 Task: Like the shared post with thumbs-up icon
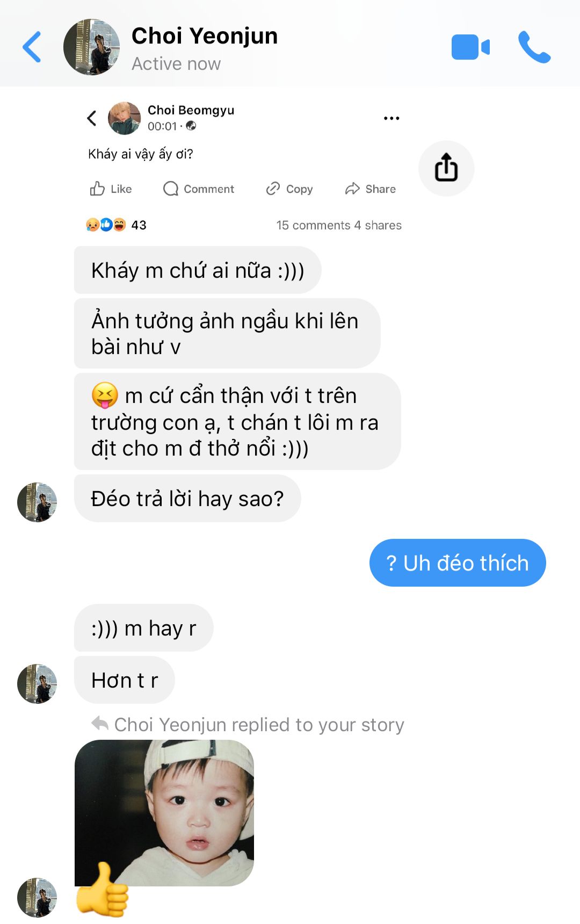click(110, 189)
